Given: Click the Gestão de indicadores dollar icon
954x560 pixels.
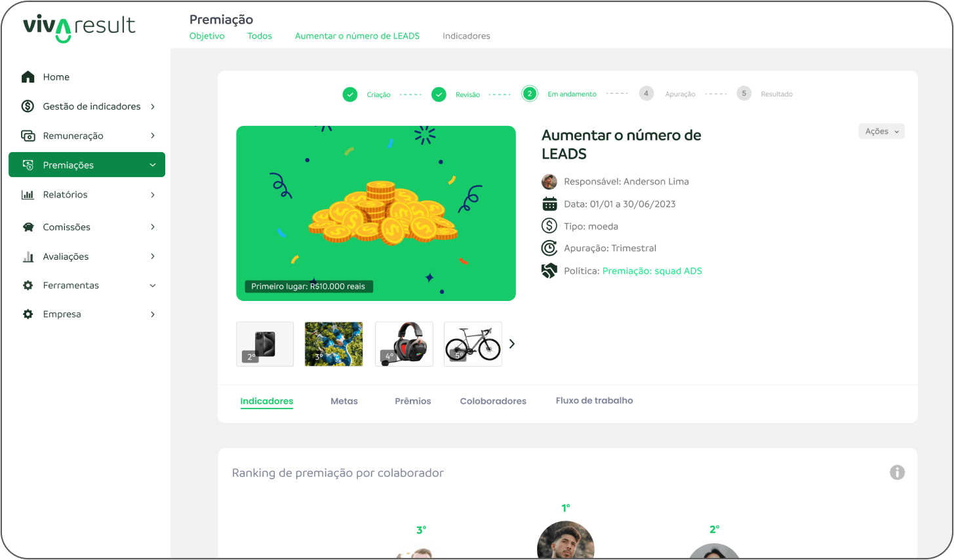Looking at the screenshot, I should [x=28, y=106].
